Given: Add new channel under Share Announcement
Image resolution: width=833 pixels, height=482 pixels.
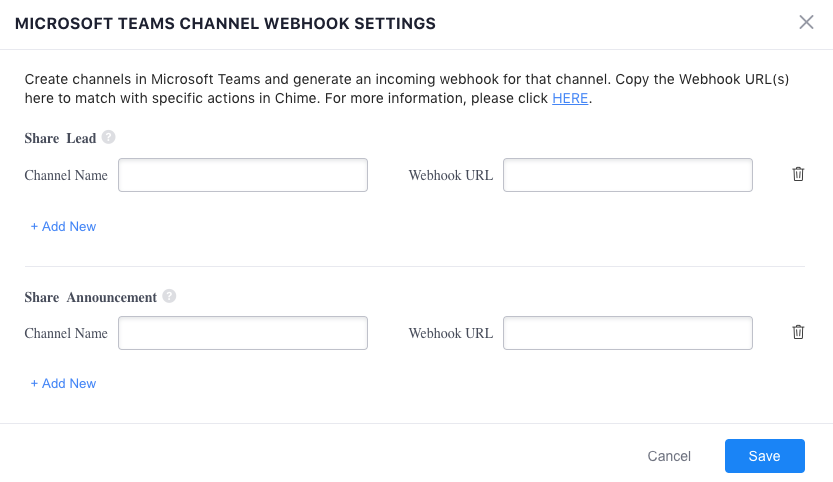Looking at the screenshot, I should tap(64, 384).
